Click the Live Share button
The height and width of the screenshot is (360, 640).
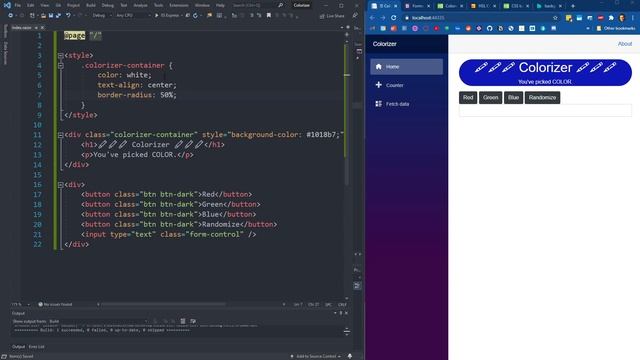pos(332,16)
